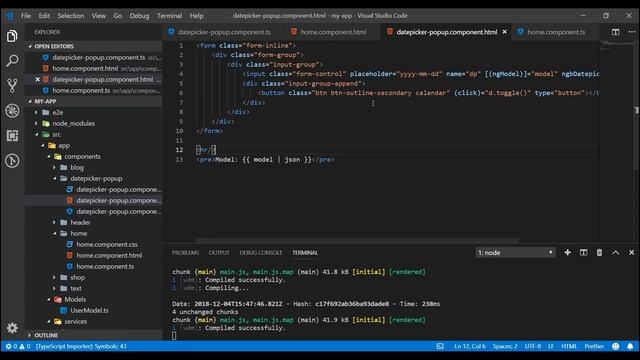Open the Source Control view
Screen dimensions: 640x360
(x=12, y=86)
